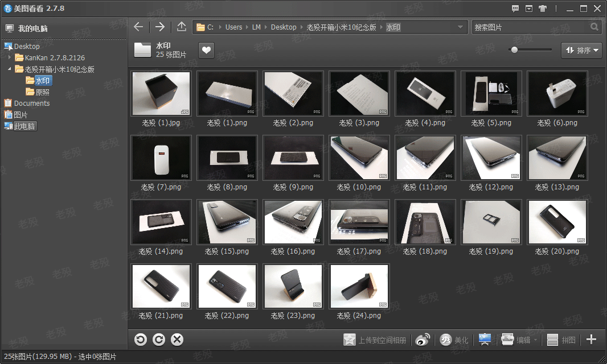Select 此电脑 in the tree
This screenshot has width=607, height=364.
(x=24, y=126)
